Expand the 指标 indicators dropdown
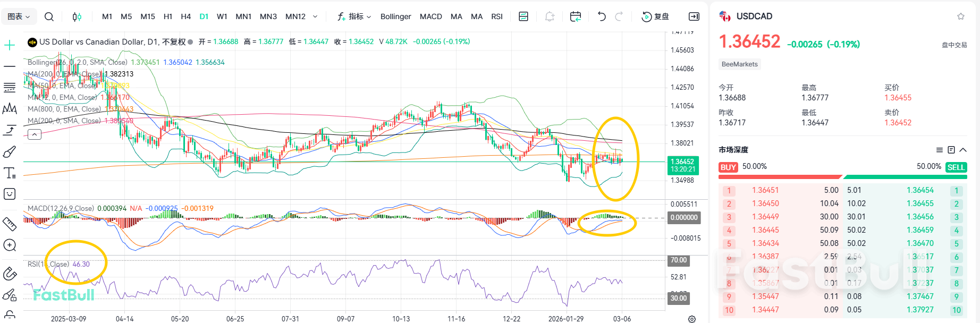The width and height of the screenshot is (980, 323). [354, 16]
